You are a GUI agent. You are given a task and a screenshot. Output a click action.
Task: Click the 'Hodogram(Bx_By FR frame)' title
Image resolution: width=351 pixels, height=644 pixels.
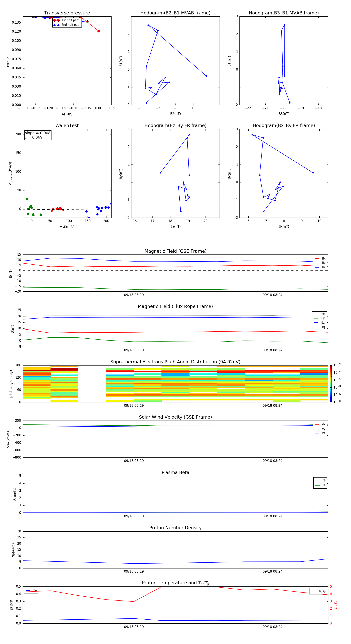[x=284, y=125]
